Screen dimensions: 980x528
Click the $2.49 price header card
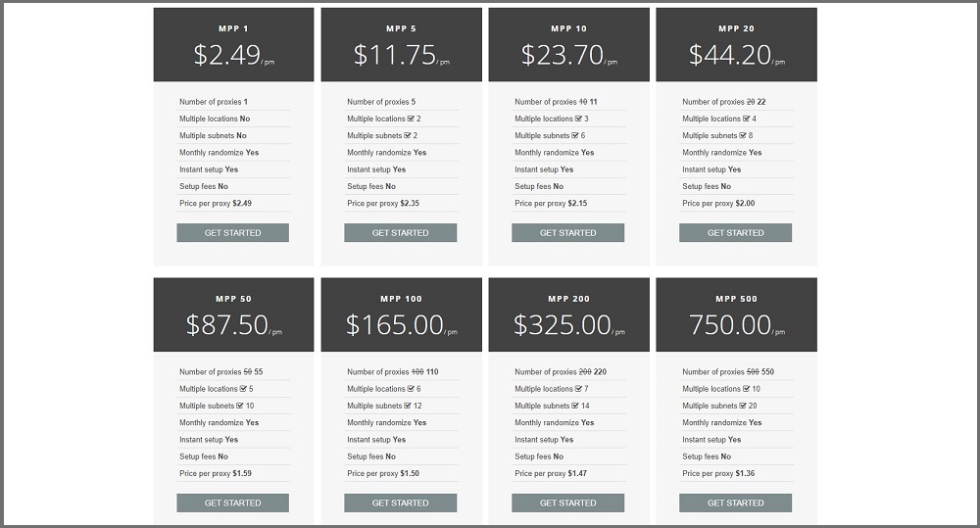point(234,44)
